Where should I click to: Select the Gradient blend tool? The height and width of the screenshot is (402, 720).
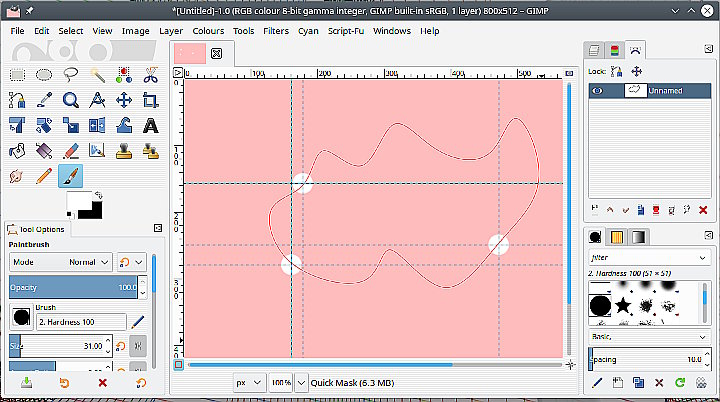pyautogui.click(x=44, y=151)
